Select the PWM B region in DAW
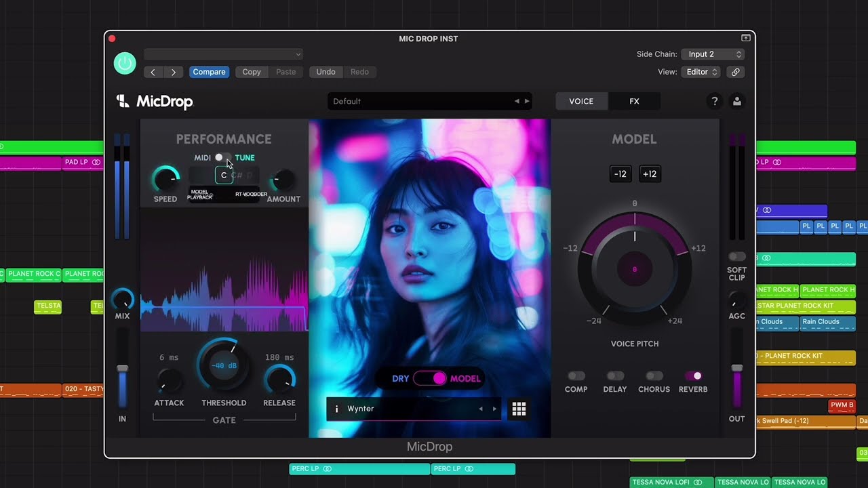The image size is (868, 488). [842, 405]
